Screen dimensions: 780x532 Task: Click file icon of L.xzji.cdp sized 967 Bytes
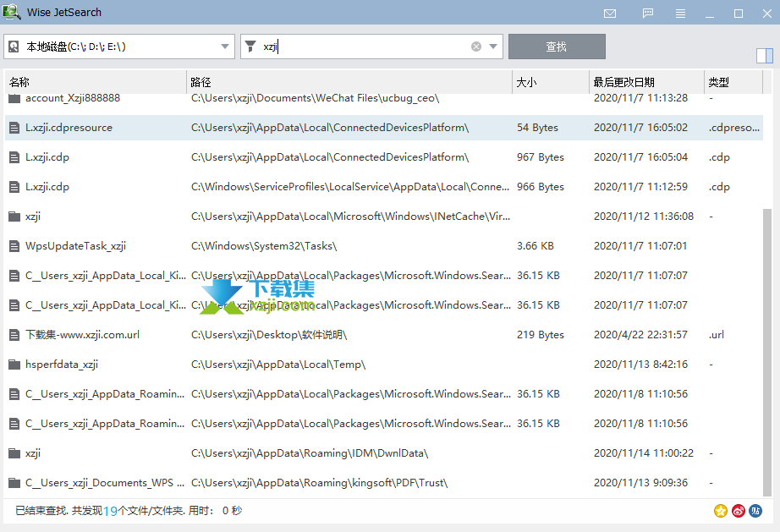point(14,157)
